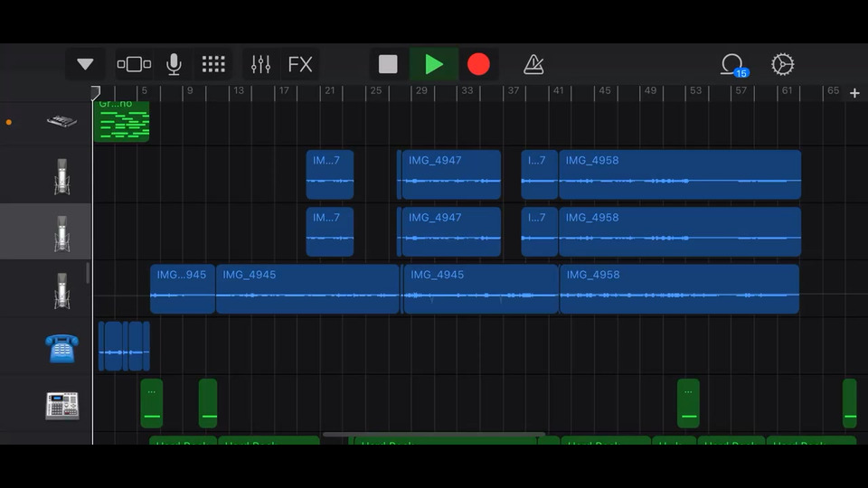Image resolution: width=868 pixels, height=488 pixels.
Task: Tap the playhead marker at ruler start
Action: point(95,92)
